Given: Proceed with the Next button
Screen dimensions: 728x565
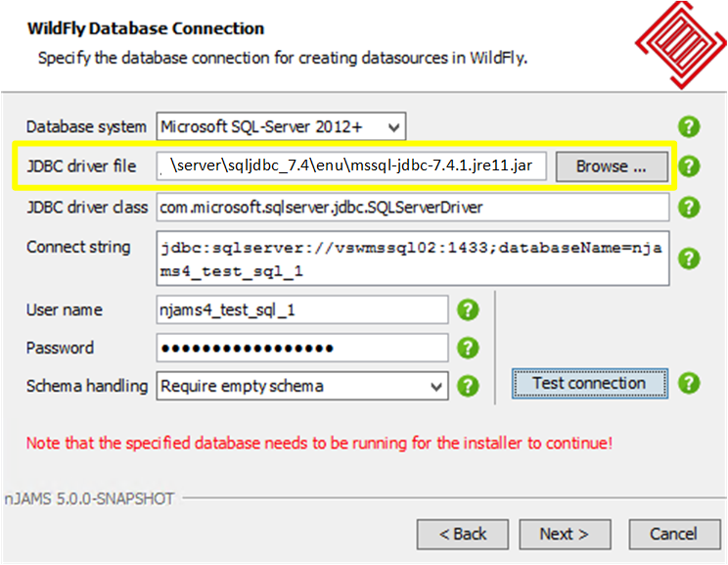Looking at the screenshot, I should pyautogui.click(x=565, y=534).
